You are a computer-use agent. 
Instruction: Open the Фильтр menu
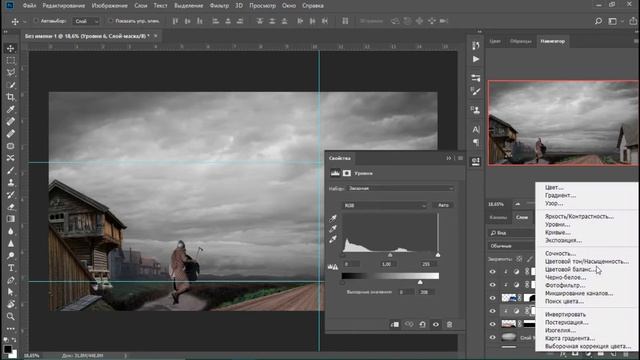point(219,6)
